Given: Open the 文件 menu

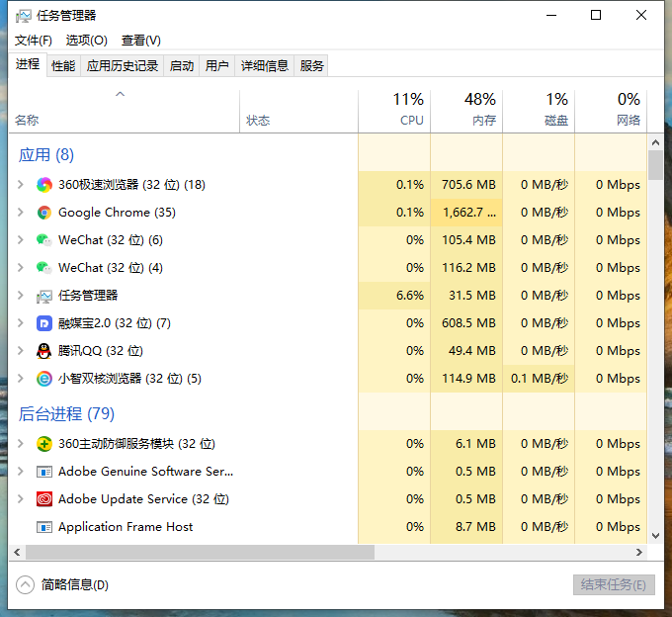Looking at the screenshot, I should [34, 41].
